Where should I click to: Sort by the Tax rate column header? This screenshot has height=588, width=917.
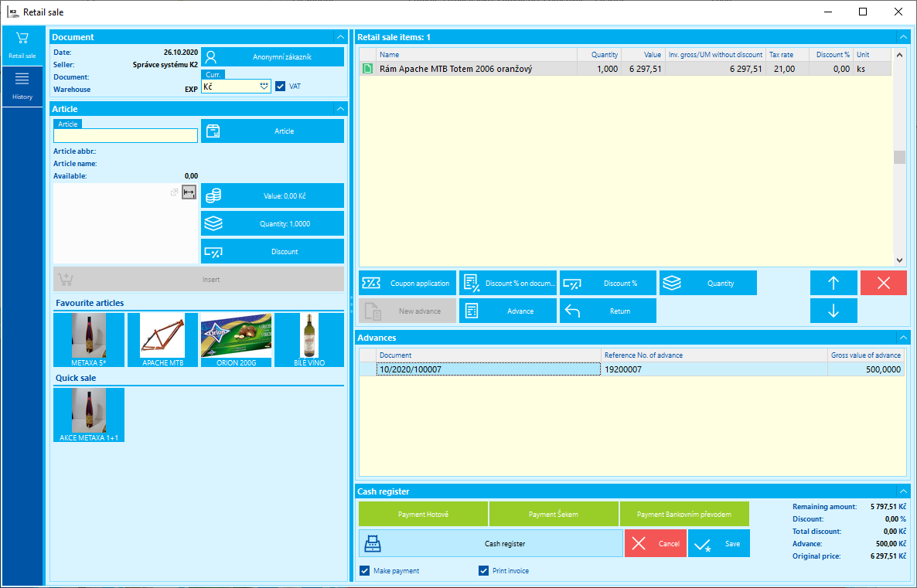point(787,54)
